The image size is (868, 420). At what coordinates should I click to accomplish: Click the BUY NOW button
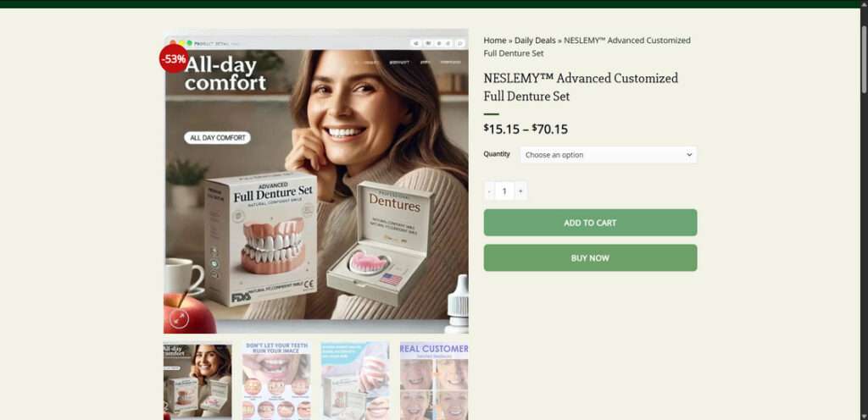pos(590,258)
